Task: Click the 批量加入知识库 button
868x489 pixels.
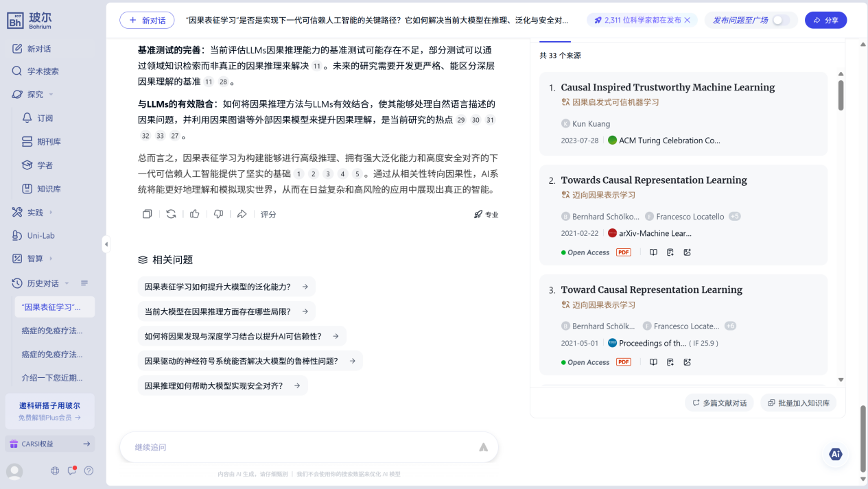Action: coord(798,403)
